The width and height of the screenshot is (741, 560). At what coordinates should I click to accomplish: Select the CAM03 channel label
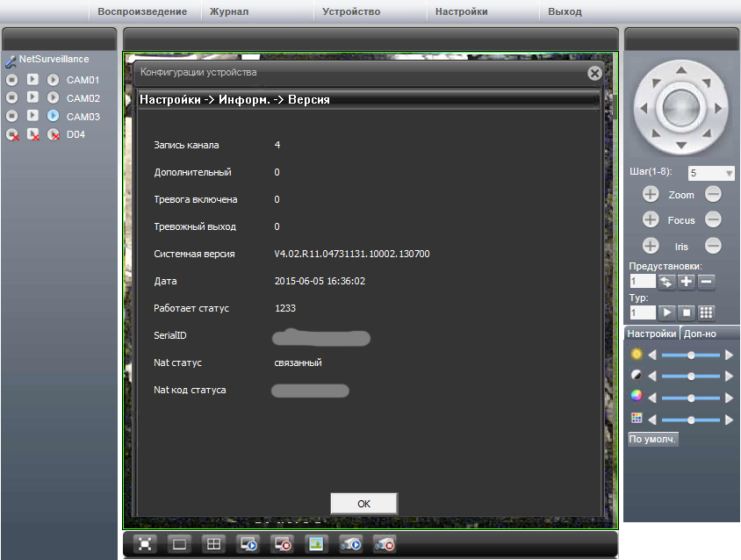pos(83,116)
